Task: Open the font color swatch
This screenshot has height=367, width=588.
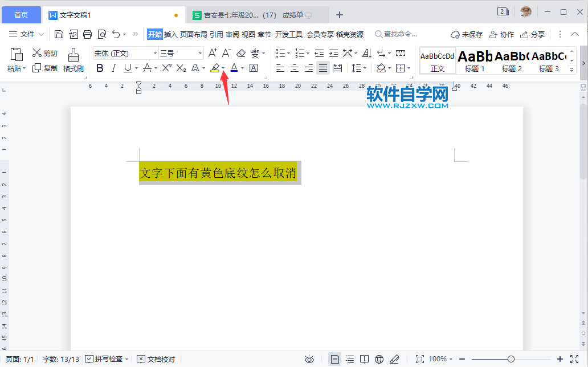Action: 234,68
